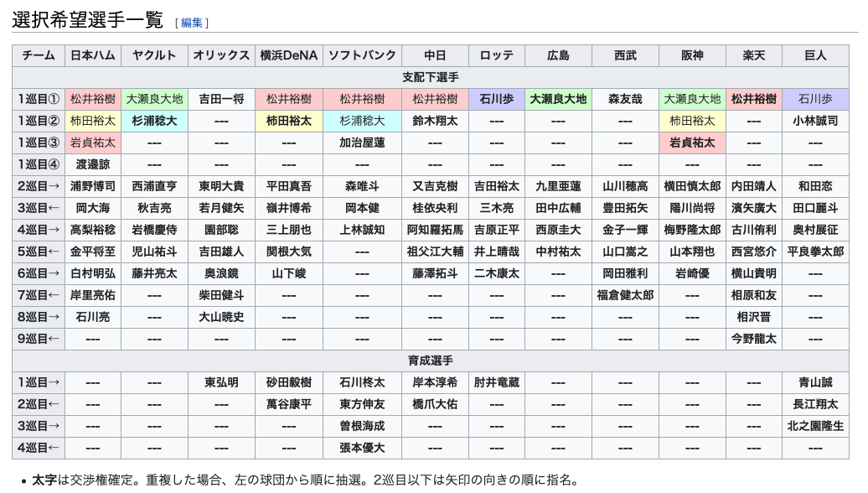Click the 森唯斗 cell
Image resolution: width=868 pixels, height=493 pixels.
tap(363, 186)
